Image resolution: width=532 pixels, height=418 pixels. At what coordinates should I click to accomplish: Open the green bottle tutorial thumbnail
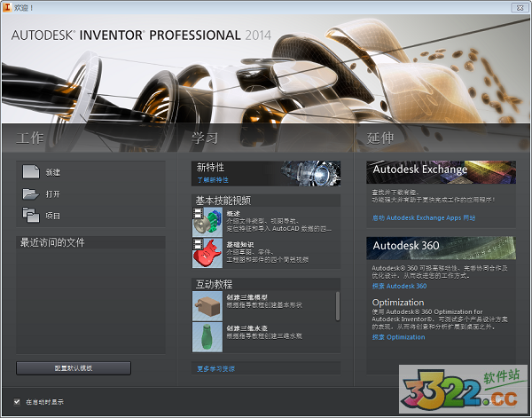pyautogui.click(x=207, y=337)
